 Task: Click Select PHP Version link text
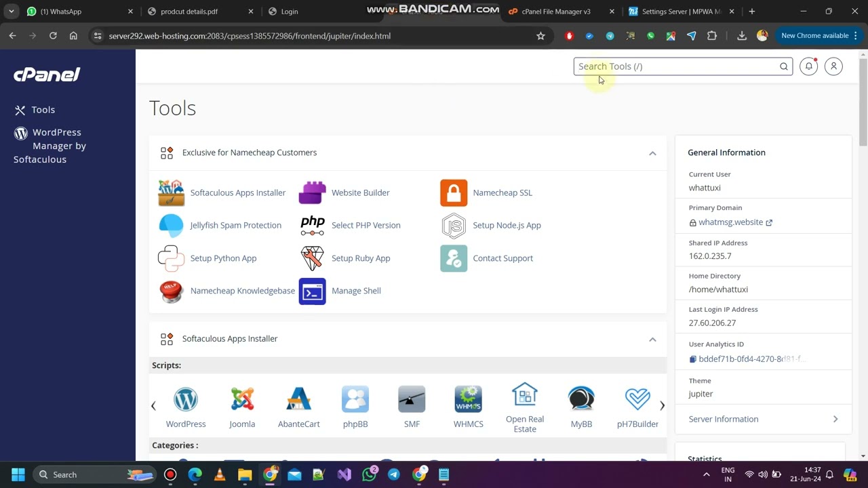pyautogui.click(x=366, y=226)
